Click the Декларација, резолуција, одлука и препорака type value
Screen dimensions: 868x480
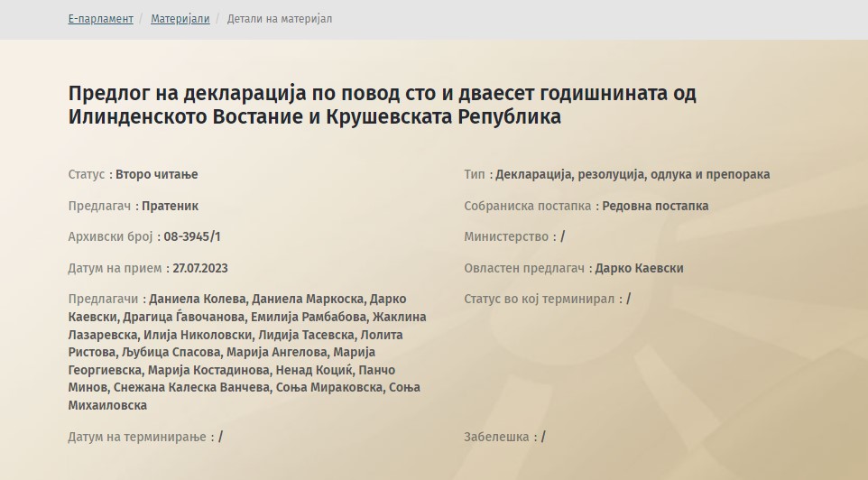click(x=632, y=174)
